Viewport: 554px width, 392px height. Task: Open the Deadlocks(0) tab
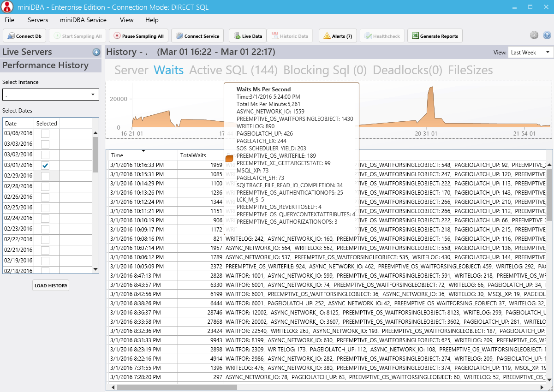tap(407, 70)
